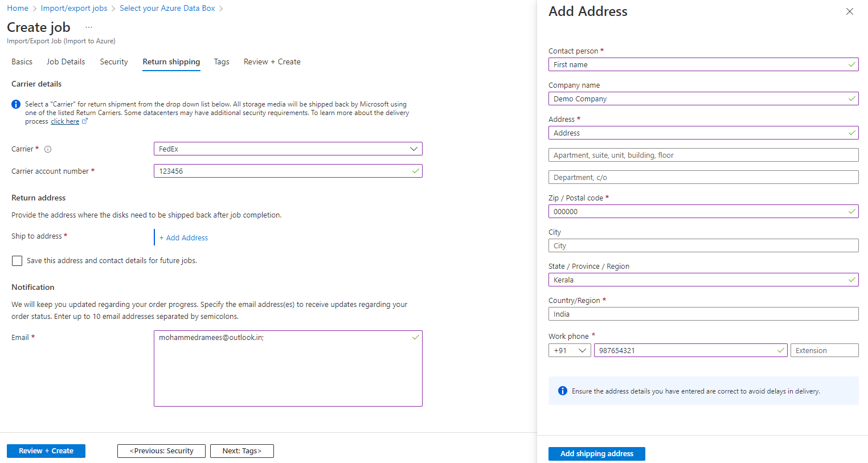868x463 pixels.
Task: Click the Add Address panel title
Action: point(588,11)
